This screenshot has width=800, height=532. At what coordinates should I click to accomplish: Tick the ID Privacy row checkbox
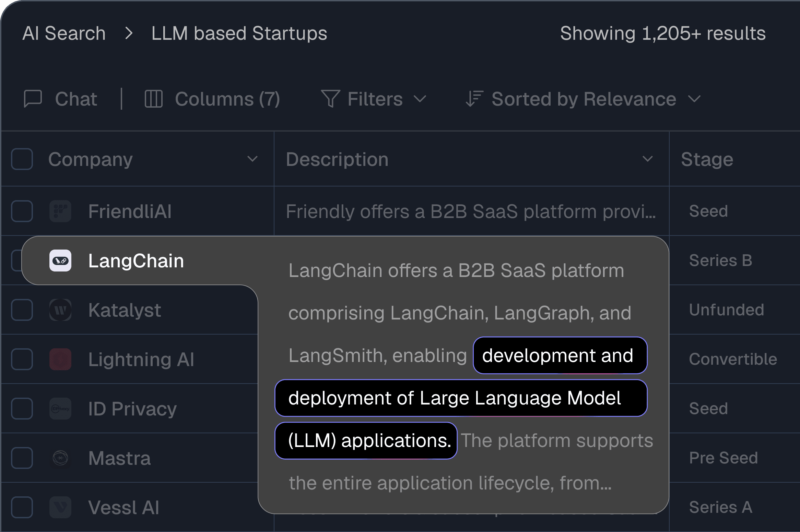click(22, 409)
